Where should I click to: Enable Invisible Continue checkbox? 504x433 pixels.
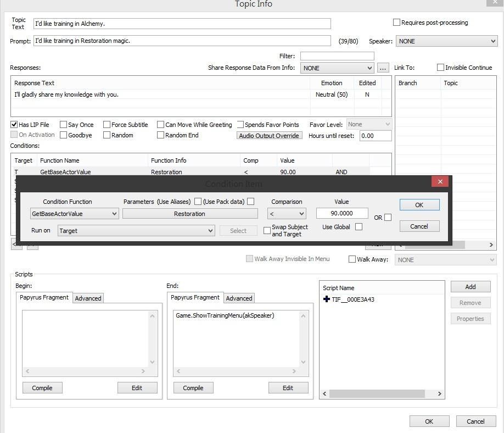pos(440,67)
